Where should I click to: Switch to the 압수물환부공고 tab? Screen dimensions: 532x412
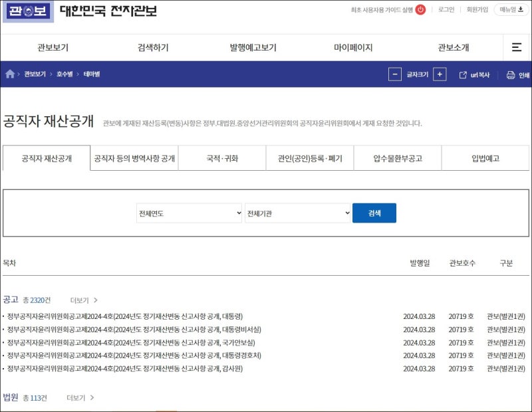[x=398, y=158]
